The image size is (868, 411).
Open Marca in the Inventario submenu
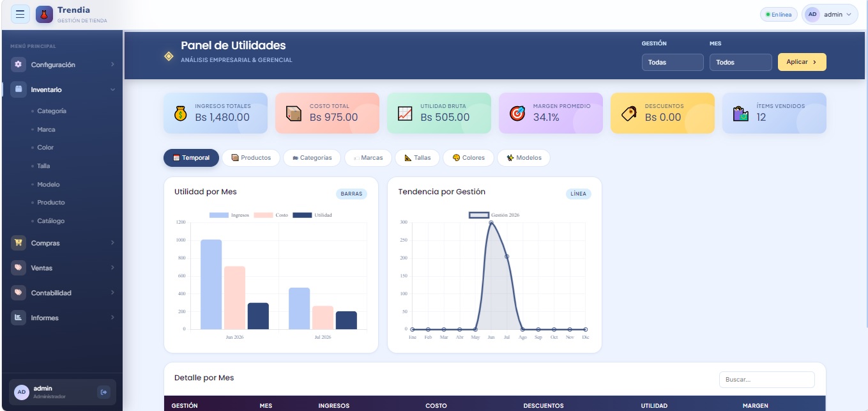click(x=46, y=129)
